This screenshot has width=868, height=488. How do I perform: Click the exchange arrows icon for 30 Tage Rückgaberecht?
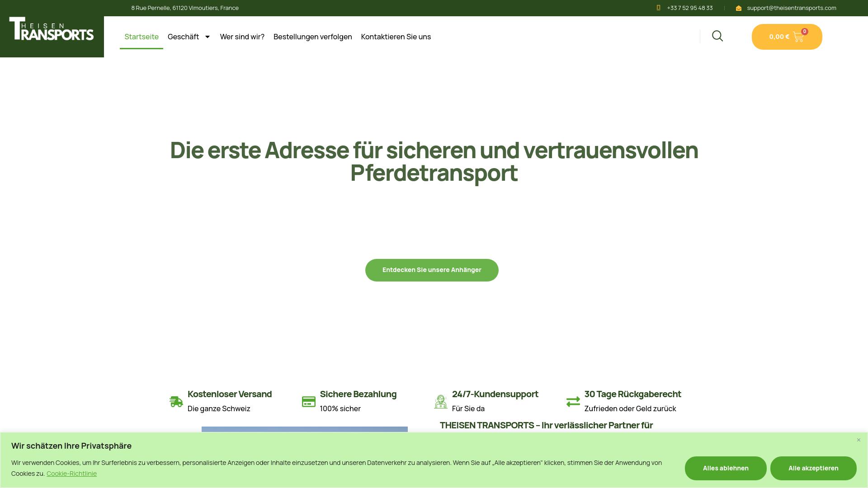573,401
